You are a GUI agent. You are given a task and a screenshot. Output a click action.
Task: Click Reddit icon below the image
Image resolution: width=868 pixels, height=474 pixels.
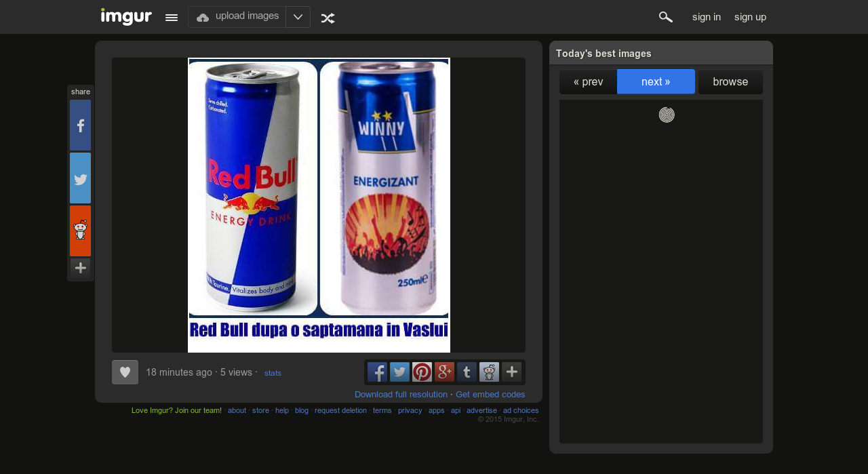point(489,372)
